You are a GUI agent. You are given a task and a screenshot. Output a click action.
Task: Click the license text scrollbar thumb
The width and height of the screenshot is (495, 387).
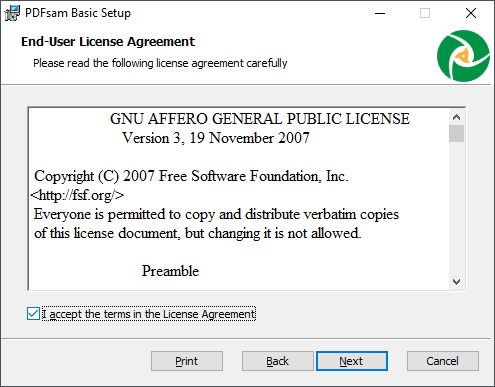tap(456, 134)
